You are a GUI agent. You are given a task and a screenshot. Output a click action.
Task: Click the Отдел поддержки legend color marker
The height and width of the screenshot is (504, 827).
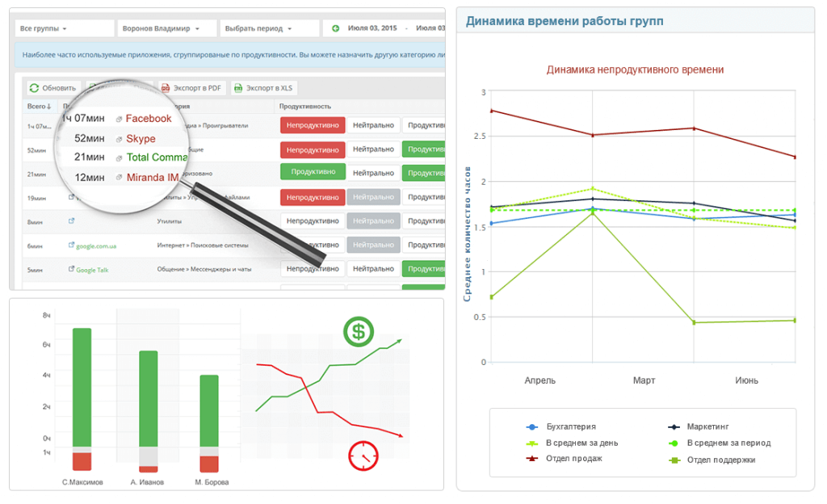pyautogui.click(x=674, y=460)
